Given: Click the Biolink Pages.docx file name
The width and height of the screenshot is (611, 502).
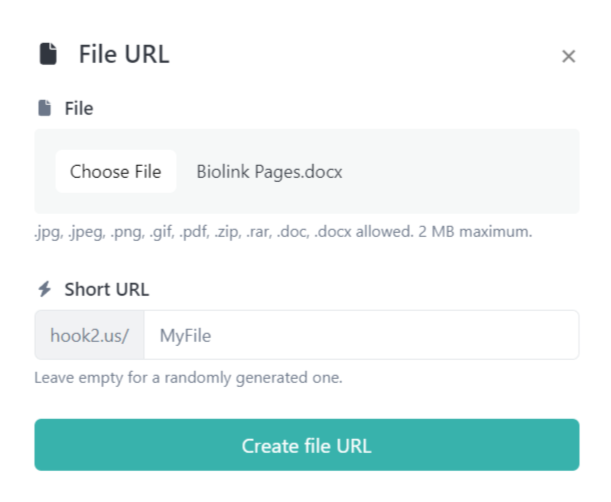Looking at the screenshot, I should (269, 171).
